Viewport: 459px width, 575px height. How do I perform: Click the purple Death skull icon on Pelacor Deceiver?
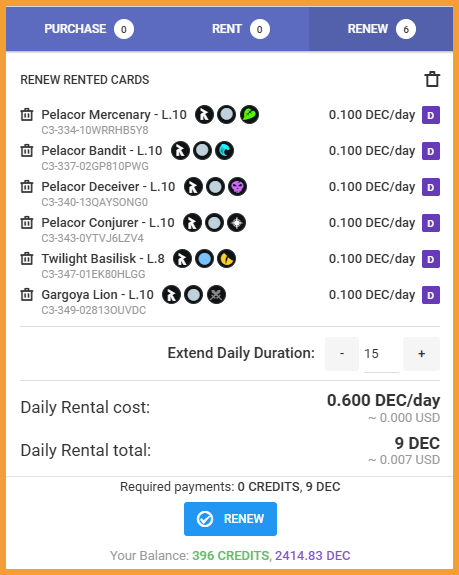point(238,186)
